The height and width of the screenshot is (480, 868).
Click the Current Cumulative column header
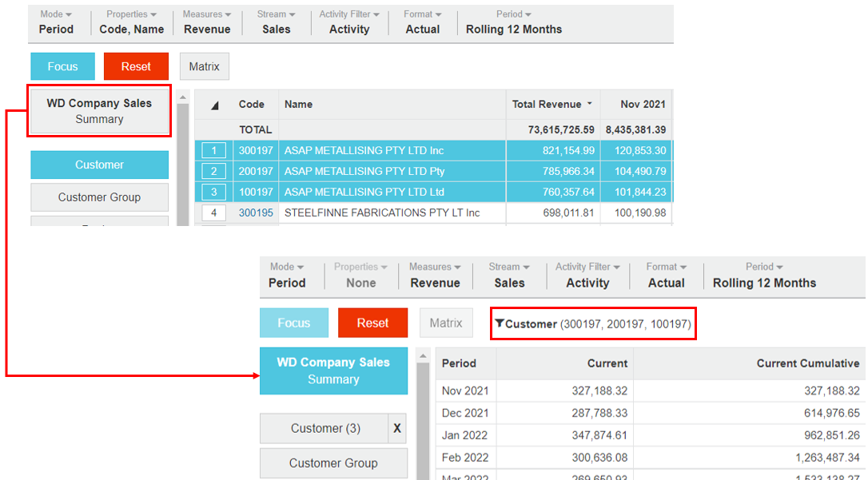click(x=807, y=363)
